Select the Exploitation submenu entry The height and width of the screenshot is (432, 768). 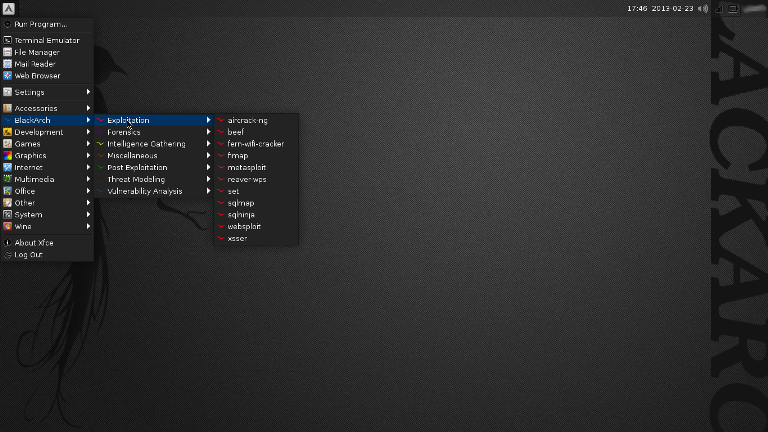(154, 120)
